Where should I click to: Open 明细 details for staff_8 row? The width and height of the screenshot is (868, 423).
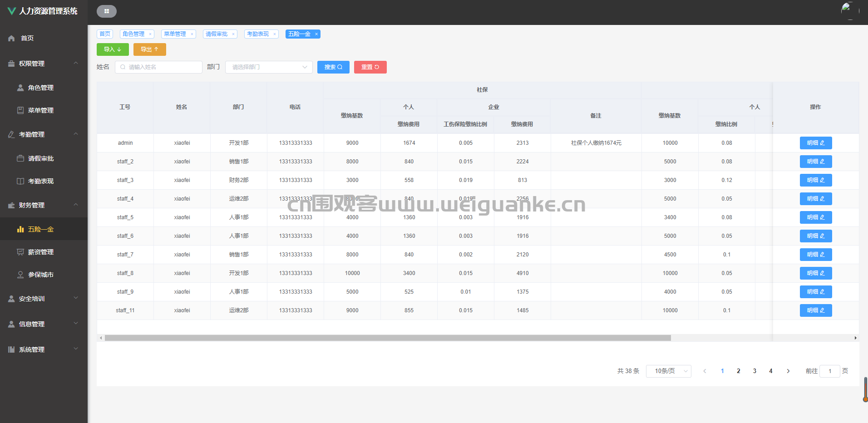816,273
